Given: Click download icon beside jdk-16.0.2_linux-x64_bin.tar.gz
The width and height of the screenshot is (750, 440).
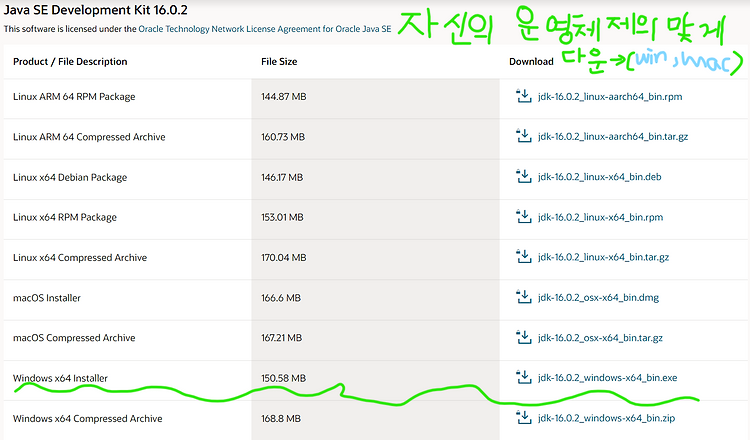Looking at the screenshot, I should [524, 257].
